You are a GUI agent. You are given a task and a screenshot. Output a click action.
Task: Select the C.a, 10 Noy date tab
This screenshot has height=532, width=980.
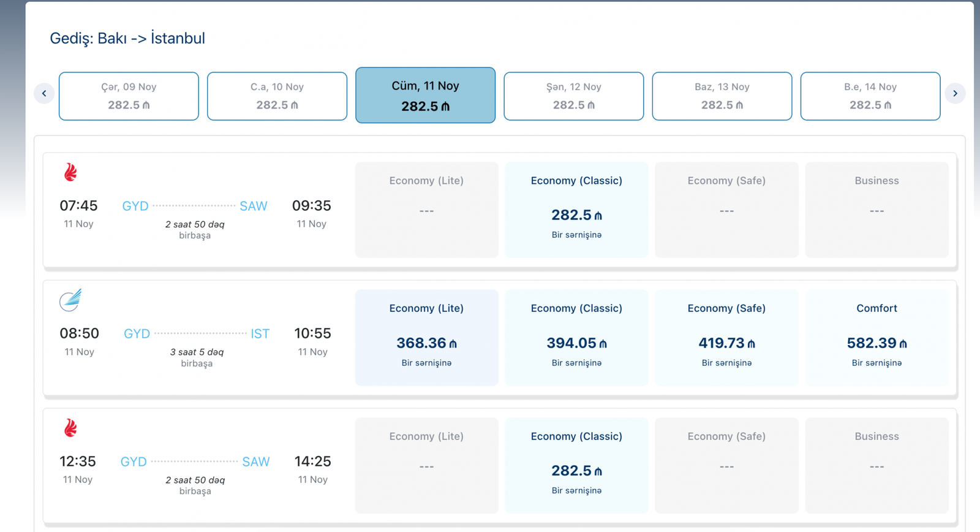[x=277, y=96]
